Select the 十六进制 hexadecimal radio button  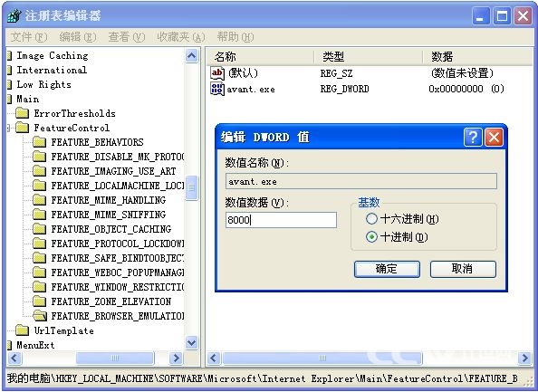pyautogui.click(x=371, y=219)
